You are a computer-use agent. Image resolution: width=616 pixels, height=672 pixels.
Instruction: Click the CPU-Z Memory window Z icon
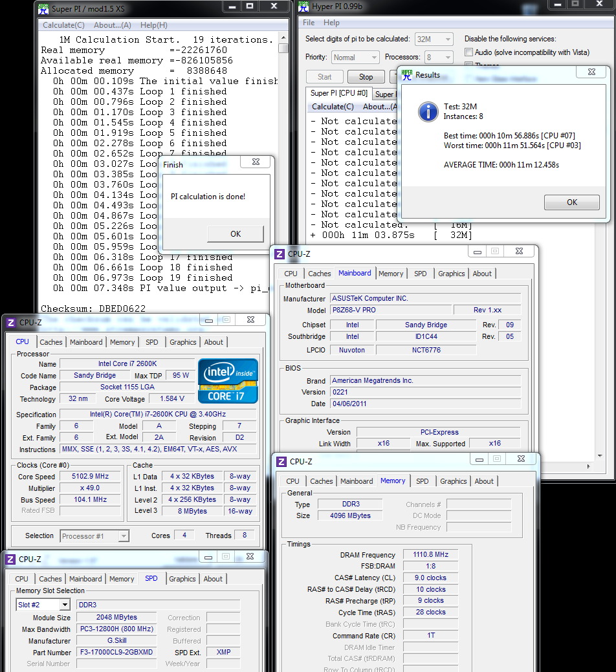tap(281, 462)
